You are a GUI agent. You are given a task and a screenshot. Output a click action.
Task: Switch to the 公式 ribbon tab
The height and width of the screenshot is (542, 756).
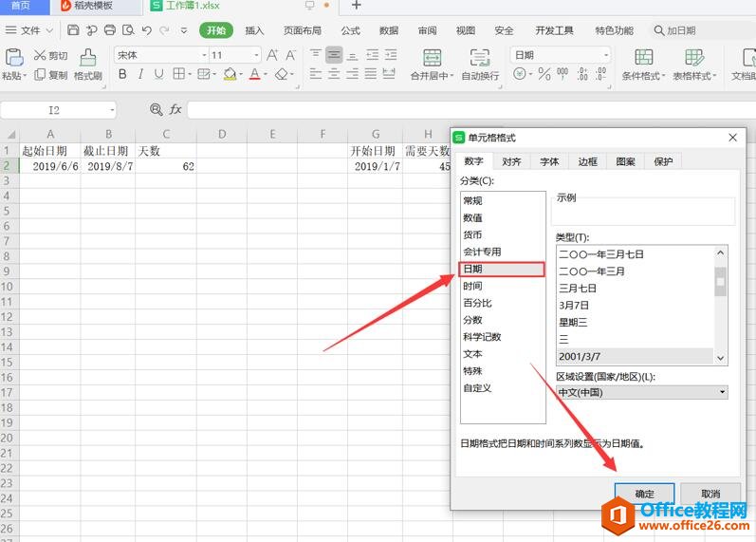point(351,31)
